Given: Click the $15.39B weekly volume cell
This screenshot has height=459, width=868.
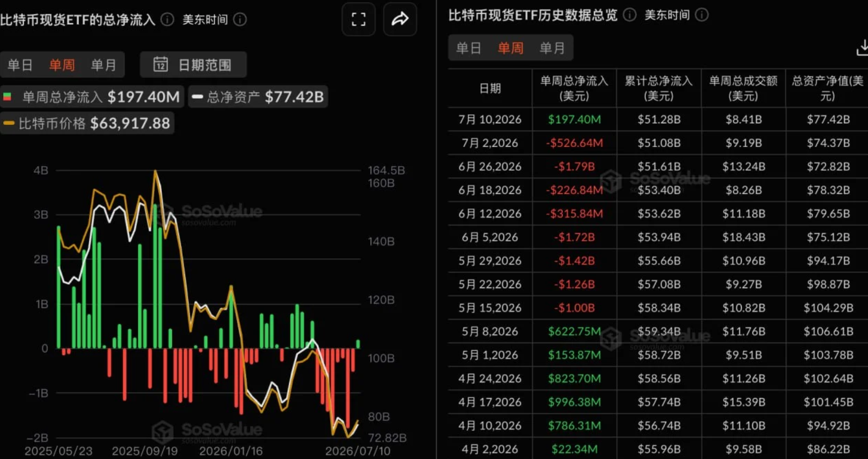Looking at the screenshot, I should point(744,402).
